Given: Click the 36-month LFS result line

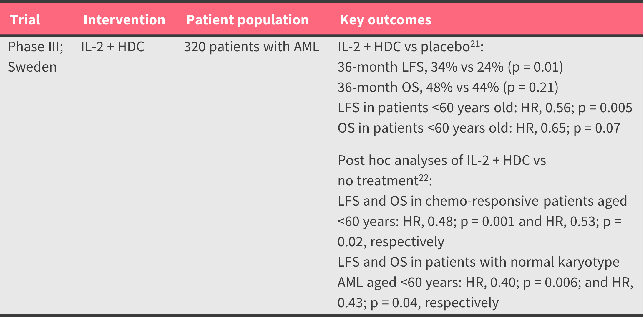Looking at the screenshot, I should [450, 67].
